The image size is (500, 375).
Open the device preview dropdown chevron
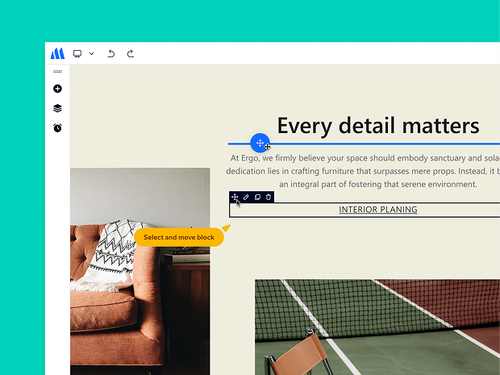tap(92, 53)
